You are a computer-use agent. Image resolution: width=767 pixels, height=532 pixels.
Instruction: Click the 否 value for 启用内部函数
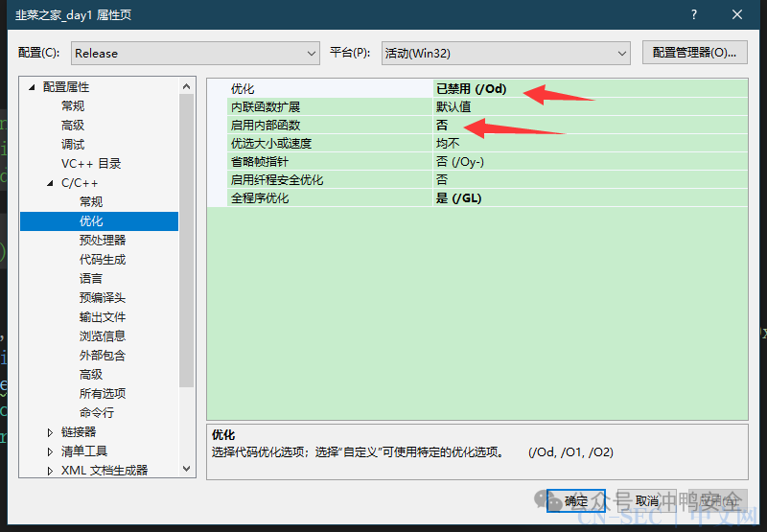pyautogui.click(x=591, y=126)
